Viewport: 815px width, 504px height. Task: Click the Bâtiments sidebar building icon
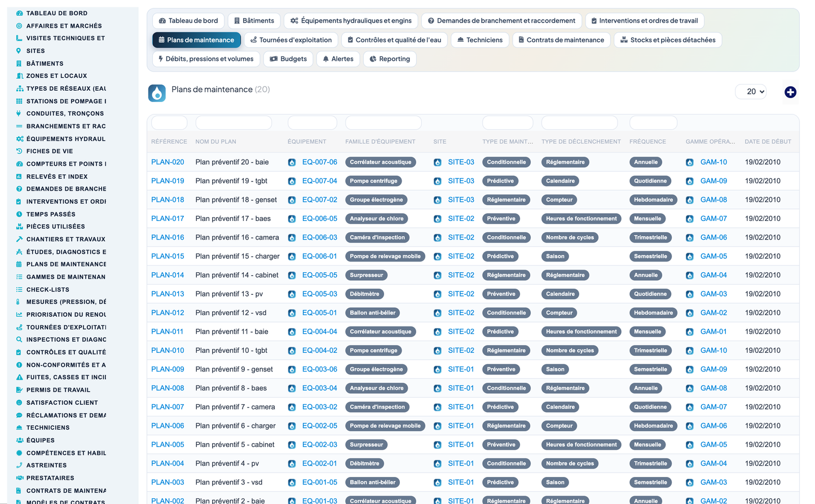tap(19, 63)
